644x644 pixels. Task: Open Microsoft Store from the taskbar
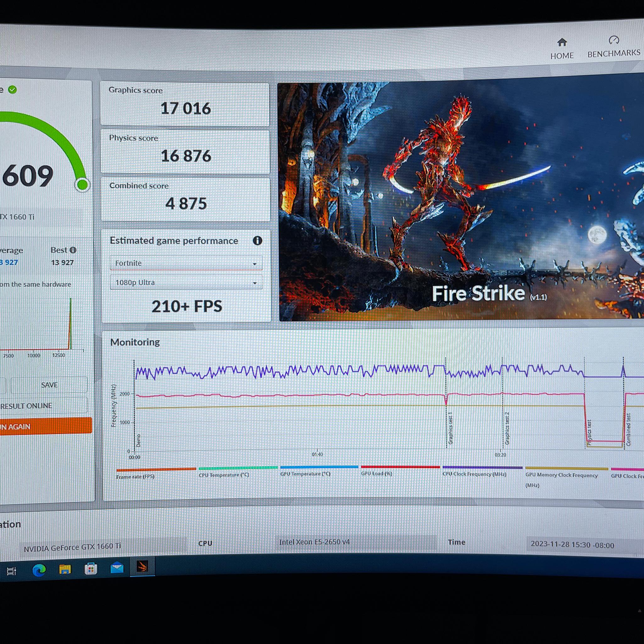[91, 568]
